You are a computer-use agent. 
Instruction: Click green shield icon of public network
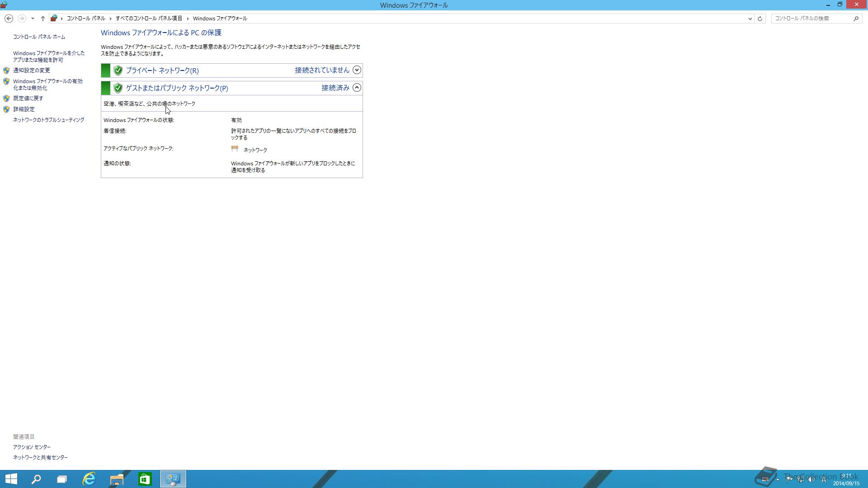pyautogui.click(x=118, y=88)
